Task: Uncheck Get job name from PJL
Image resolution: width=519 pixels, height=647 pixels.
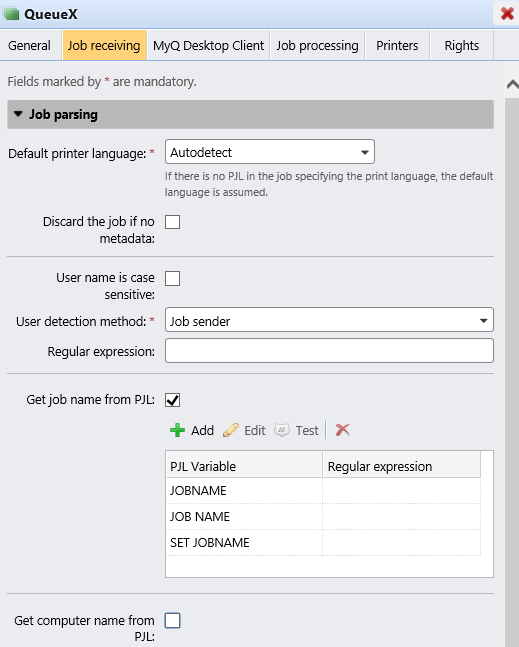Action: tap(172, 400)
